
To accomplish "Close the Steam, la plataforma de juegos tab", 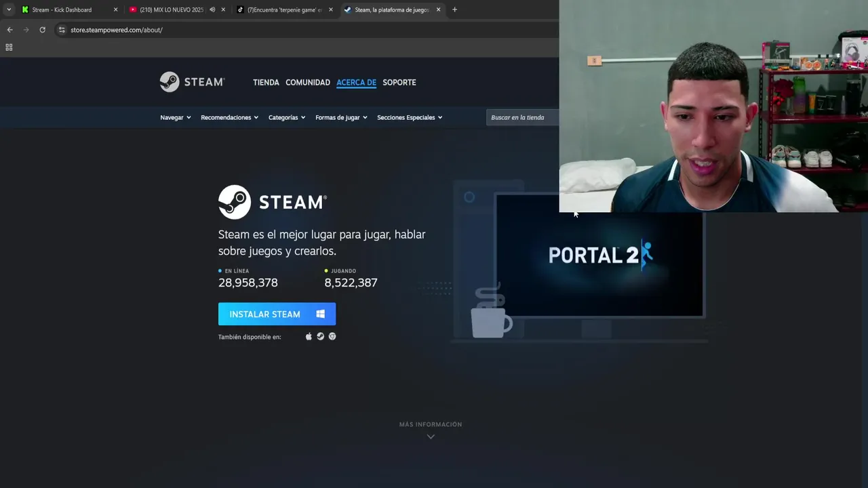I will (x=438, y=9).
